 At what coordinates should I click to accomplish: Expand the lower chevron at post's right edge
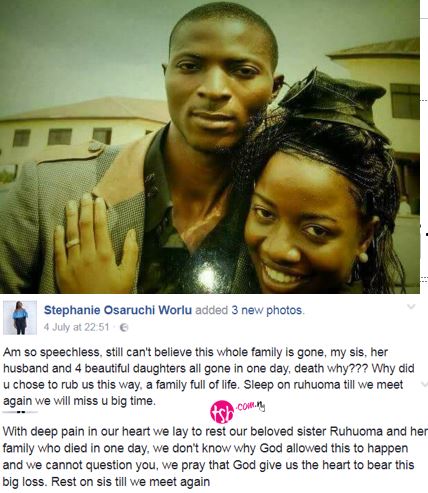(x=424, y=384)
